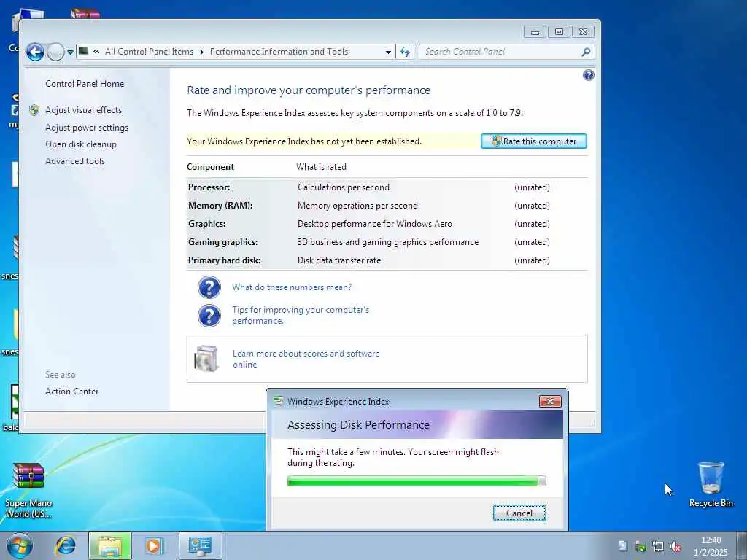The width and height of the screenshot is (747, 560).
Task: Cancel the Windows Experience Index assessment
Action: (x=519, y=513)
